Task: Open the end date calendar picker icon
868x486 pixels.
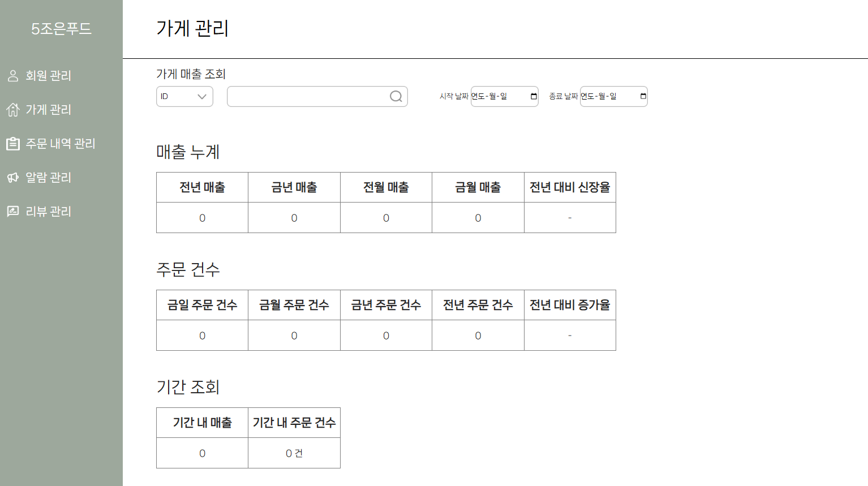Action: 643,96
